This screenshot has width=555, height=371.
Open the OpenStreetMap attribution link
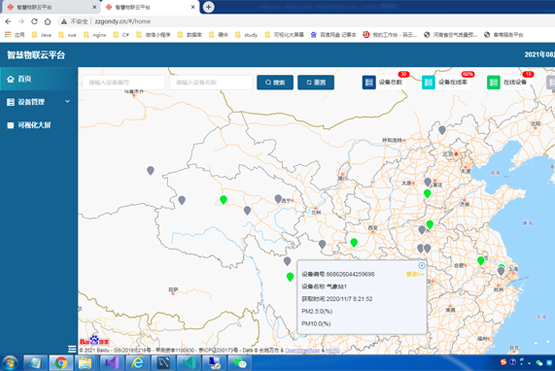coord(302,350)
